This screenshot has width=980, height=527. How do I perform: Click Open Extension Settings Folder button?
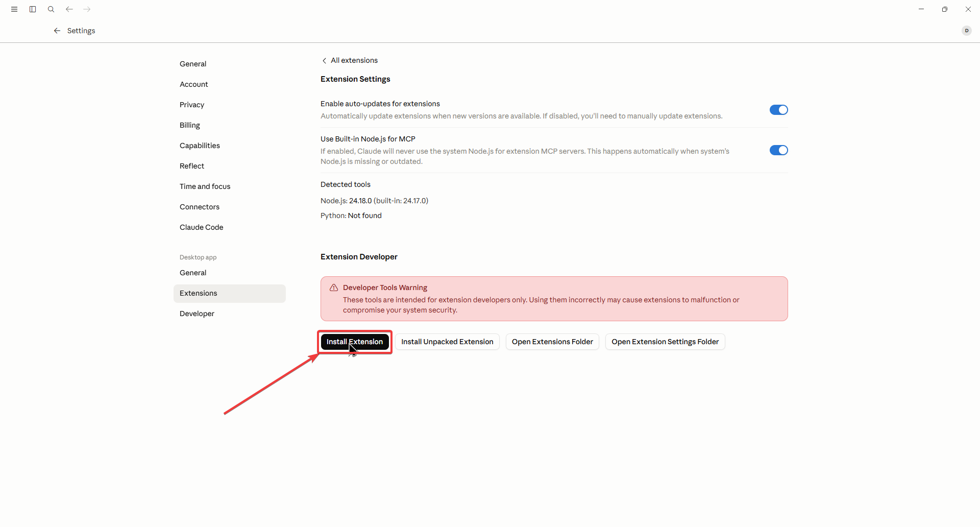click(665, 342)
